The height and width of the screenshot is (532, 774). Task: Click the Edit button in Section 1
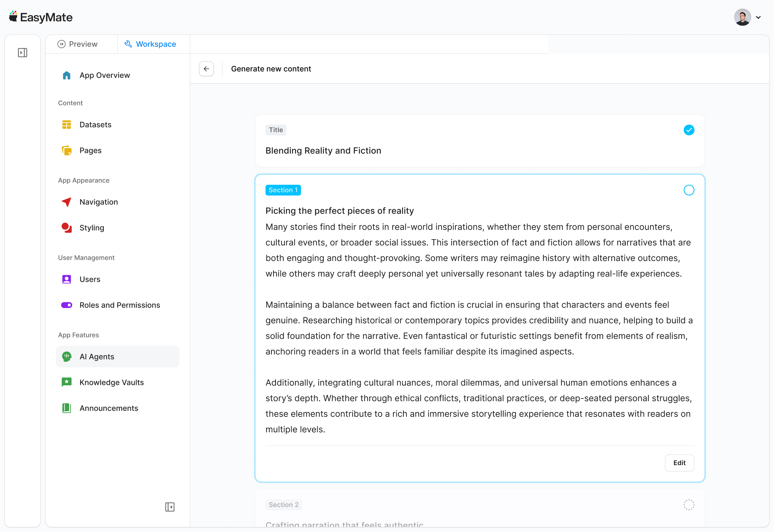pos(679,463)
